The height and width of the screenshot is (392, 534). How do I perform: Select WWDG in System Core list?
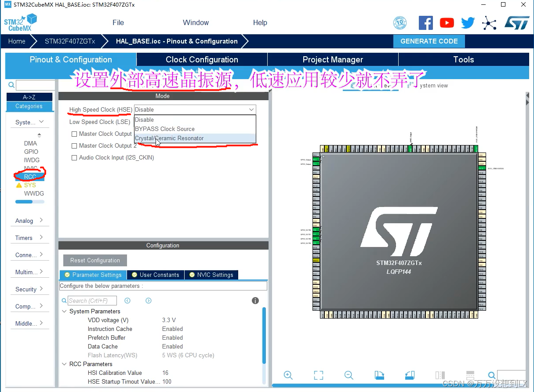[34, 193]
